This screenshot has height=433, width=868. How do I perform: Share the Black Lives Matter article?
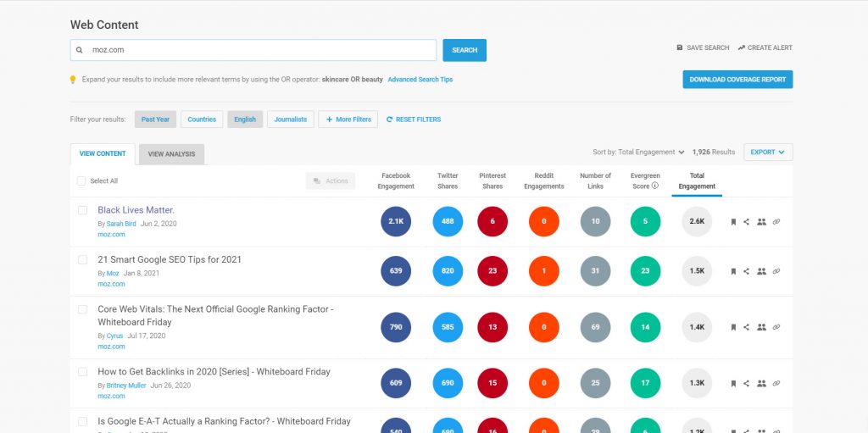point(746,222)
